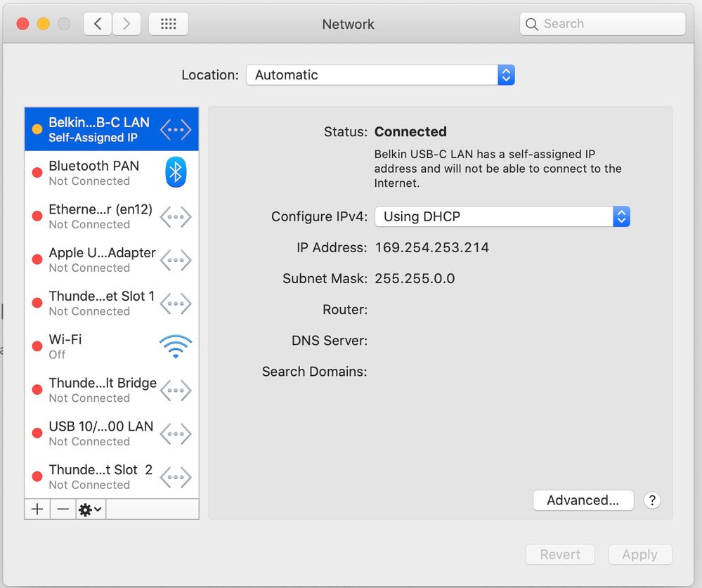This screenshot has height=588, width=702.
Task: Open the Location dropdown set to Automatic
Action: coord(379,74)
